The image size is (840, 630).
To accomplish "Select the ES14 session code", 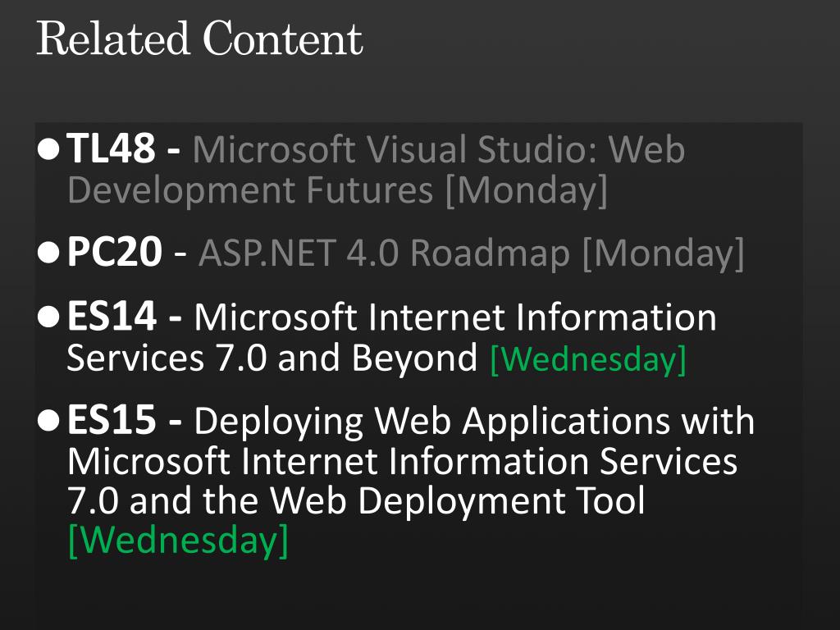I will pyautogui.click(x=112, y=317).
